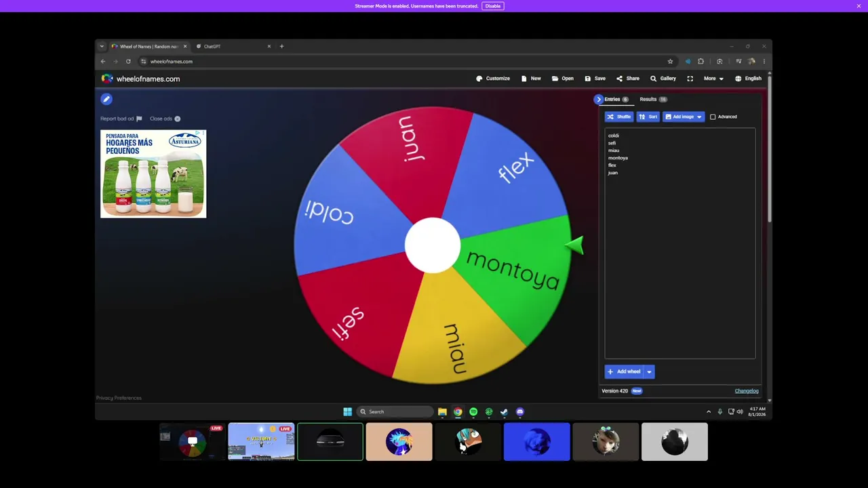Image resolution: width=868 pixels, height=488 pixels.
Task: Change language from English
Action: click(x=748, y=79)
